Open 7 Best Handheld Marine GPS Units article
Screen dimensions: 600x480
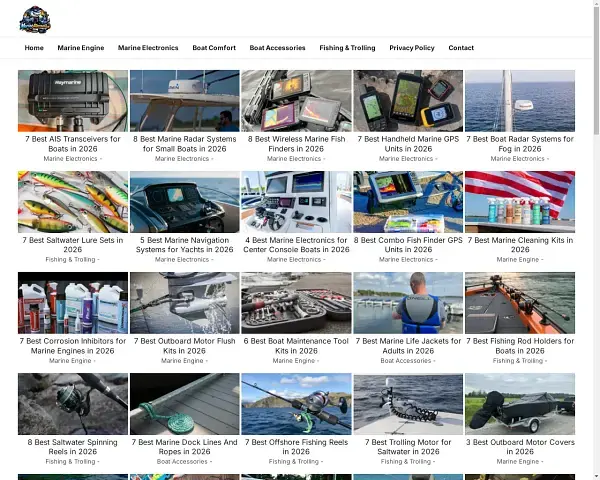pyautogui.click(x=408, y=144)
